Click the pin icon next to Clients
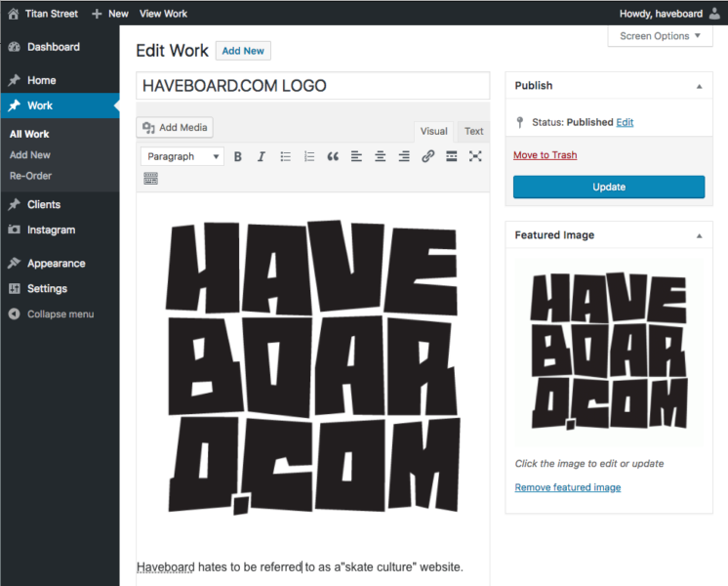 click(15, 204)
